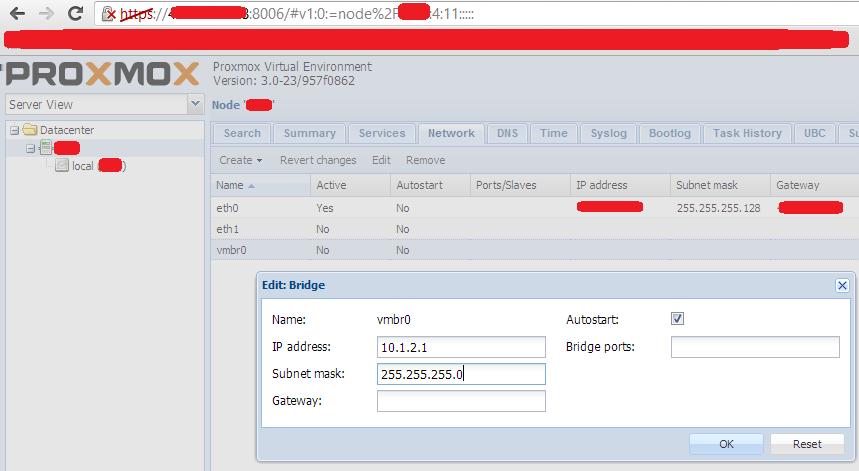This screenshot has width=859, height=471.
Task: Confirm bridge settings with OK
Action: click(x=726, y=444)
